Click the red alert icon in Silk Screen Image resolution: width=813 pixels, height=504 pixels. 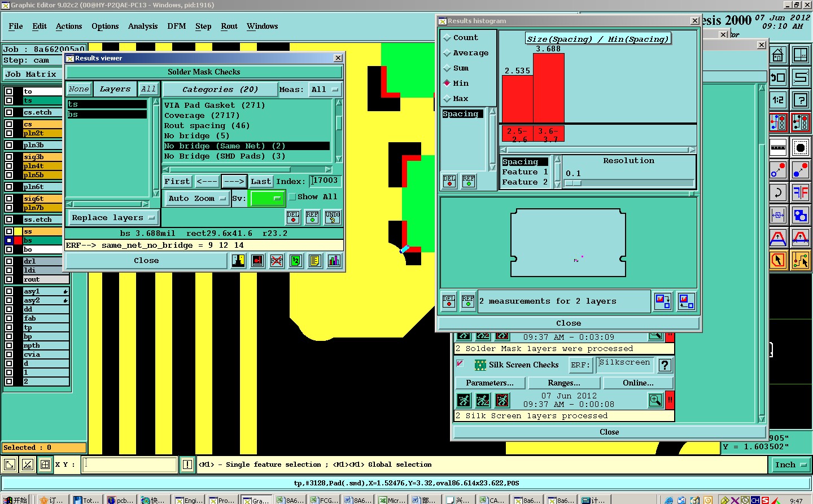tap(670, 400)
